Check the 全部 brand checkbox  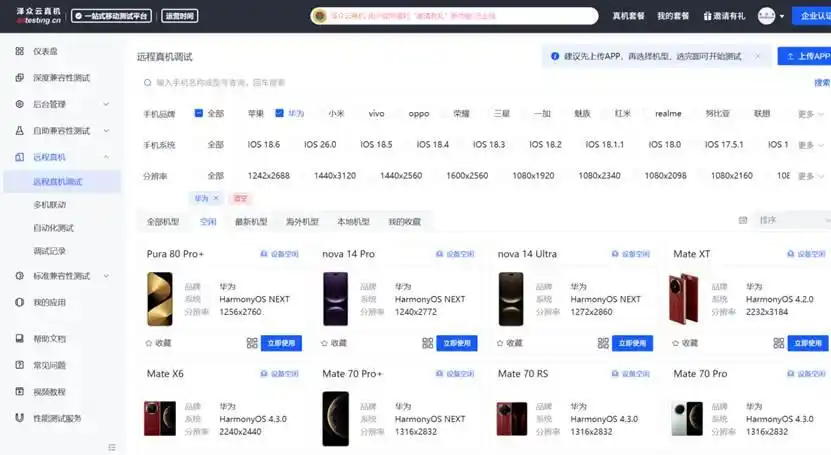199,113
